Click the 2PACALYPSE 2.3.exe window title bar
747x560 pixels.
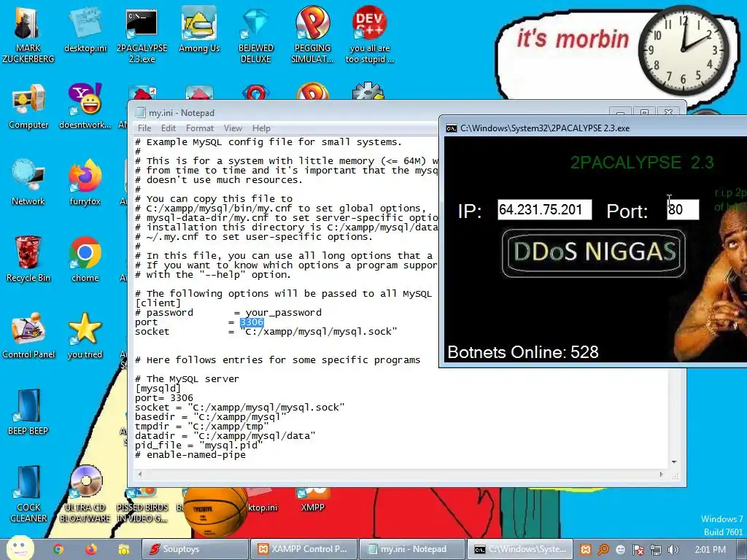[x=595, y=128]
